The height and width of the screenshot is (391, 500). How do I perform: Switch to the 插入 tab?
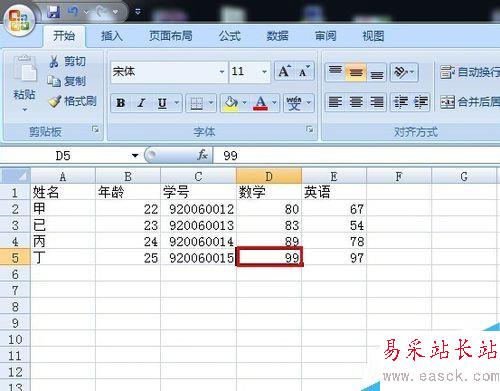(x=112, y=36)
